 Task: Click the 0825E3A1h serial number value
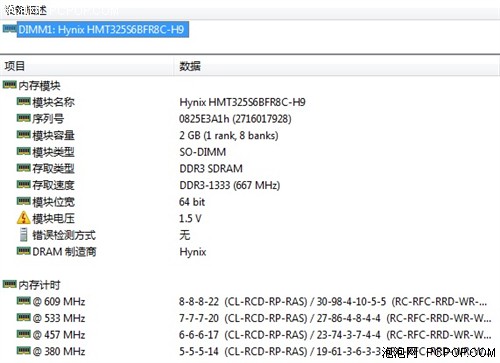tap(235, 119)
